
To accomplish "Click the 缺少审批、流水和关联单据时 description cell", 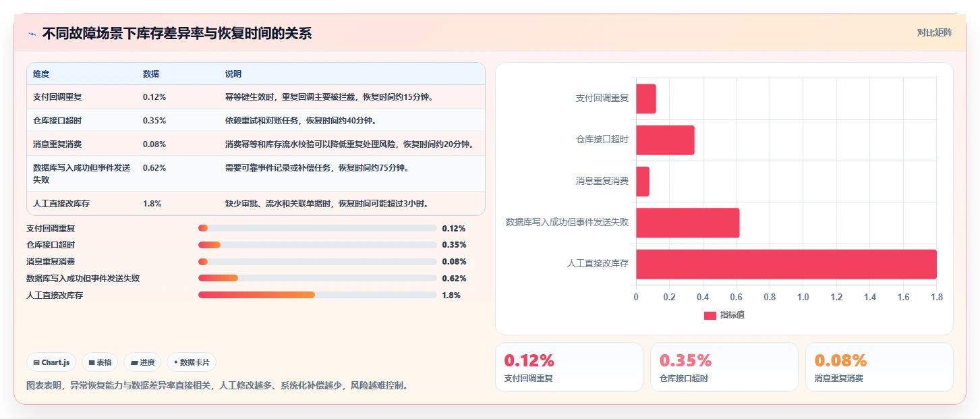I will (327, 203).
